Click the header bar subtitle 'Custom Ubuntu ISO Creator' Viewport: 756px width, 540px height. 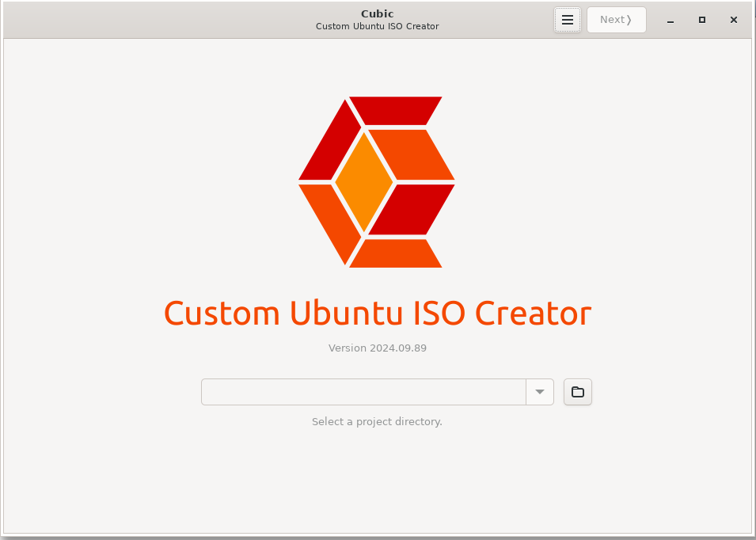click(378, 26)
